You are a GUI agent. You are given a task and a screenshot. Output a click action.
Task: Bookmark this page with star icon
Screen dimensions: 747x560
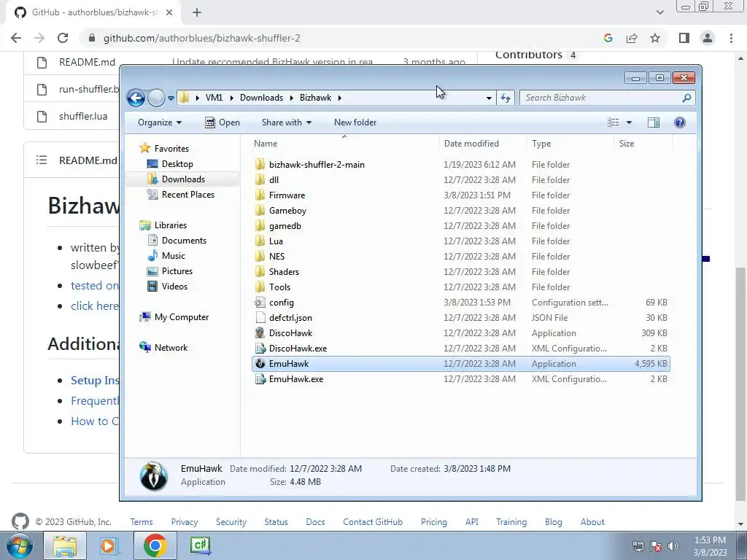pos(655,38)
